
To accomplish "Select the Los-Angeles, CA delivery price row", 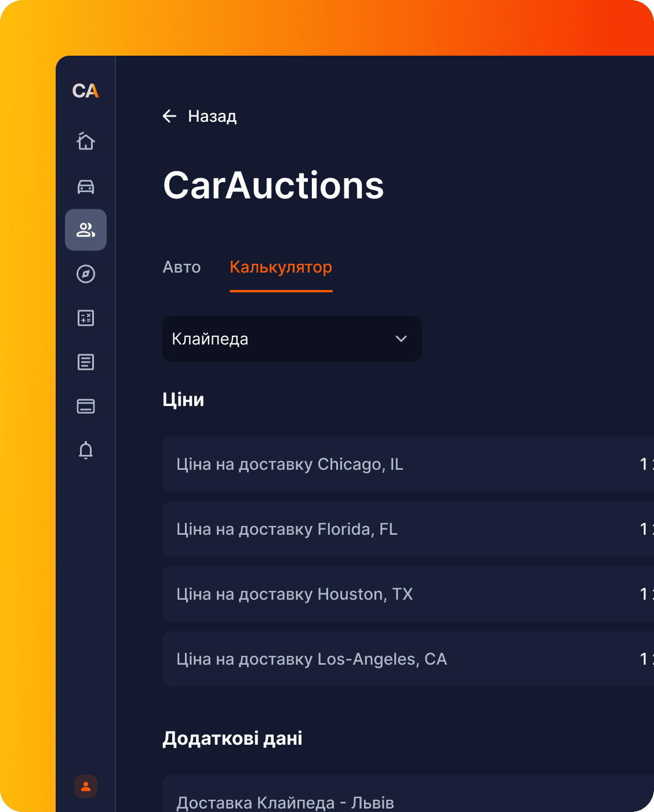I will pyautogui.click(x=406, y=659).
